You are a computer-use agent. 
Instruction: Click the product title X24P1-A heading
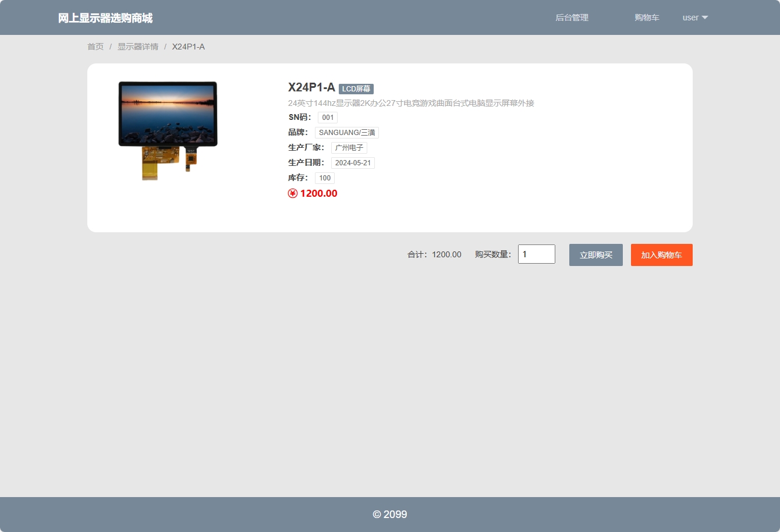(311, 88)
